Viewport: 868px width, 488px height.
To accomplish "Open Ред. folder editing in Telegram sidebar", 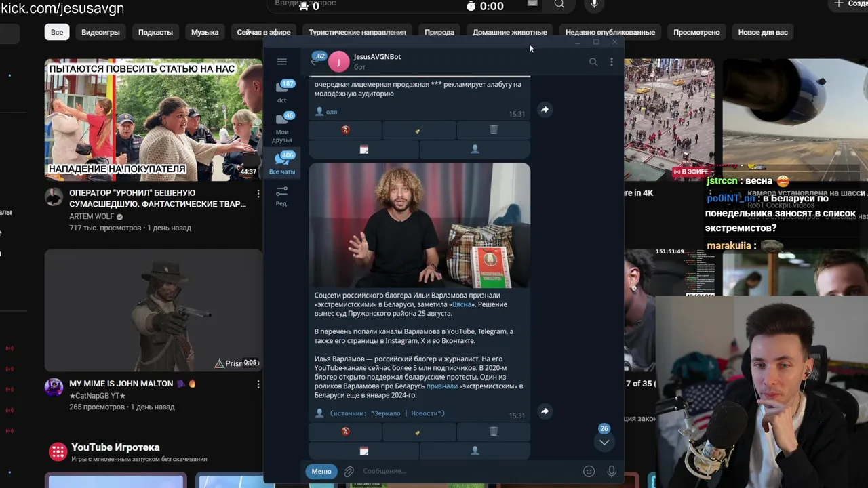I will 282,195.
